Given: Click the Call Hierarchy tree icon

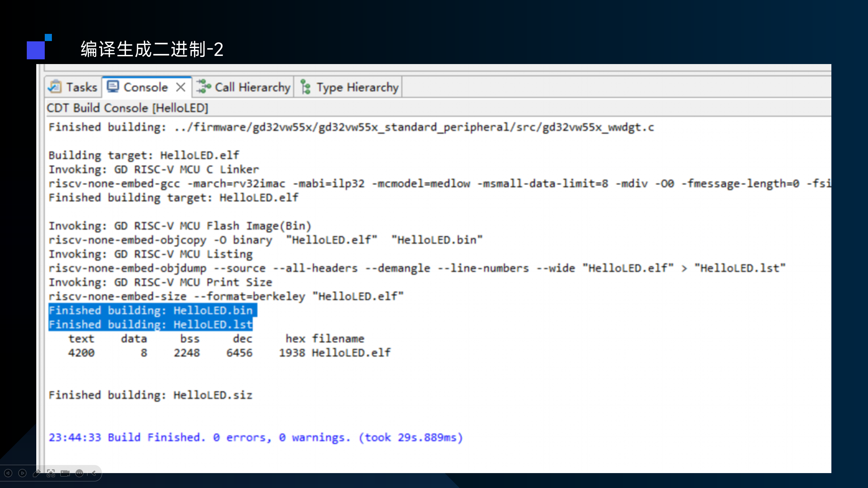Looking at the screenshot, I should point(203,86).
